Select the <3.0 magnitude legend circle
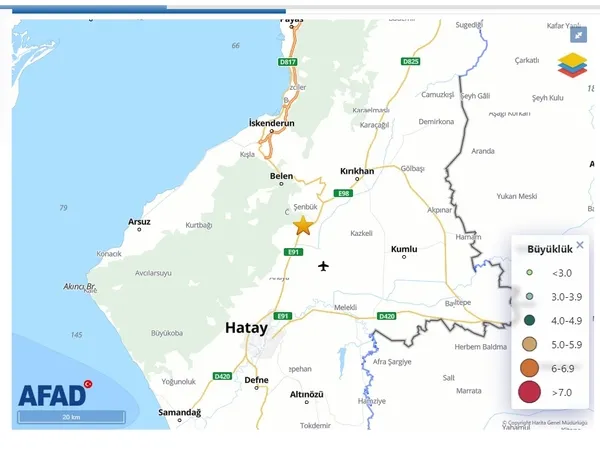 (529, 272)
